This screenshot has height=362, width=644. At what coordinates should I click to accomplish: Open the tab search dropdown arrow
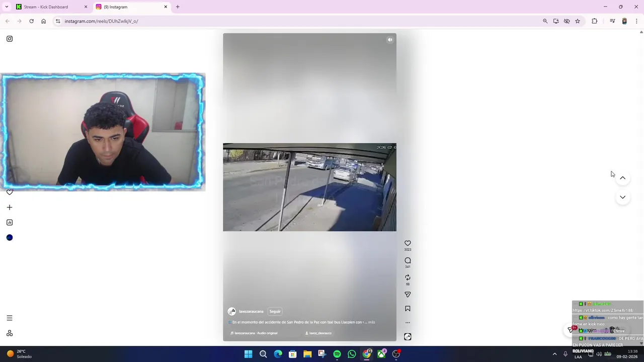pos(7,7)
